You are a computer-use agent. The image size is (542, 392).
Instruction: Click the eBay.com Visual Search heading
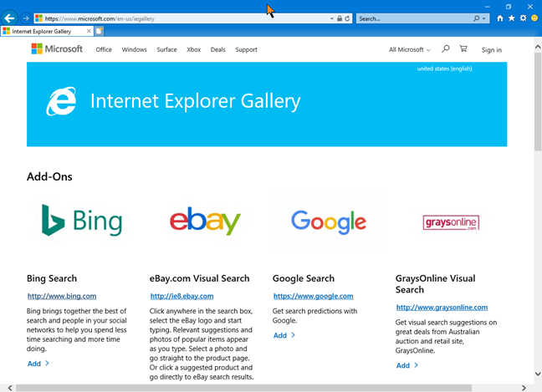[199, 278]
